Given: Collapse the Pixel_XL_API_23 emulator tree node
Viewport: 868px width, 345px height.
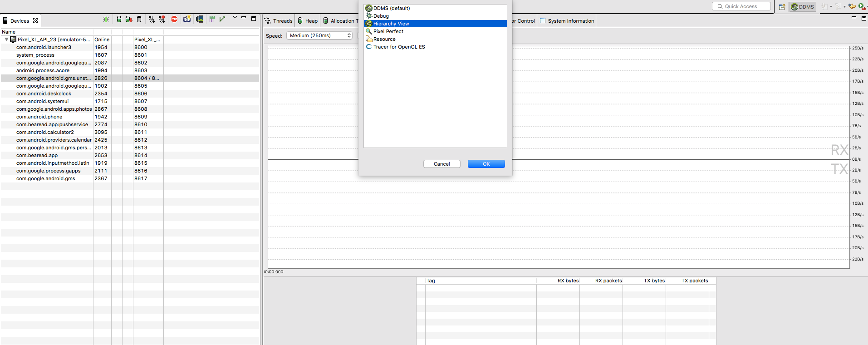Looking at the screenshot, I should pyautogui.click(x=6, y=39).
